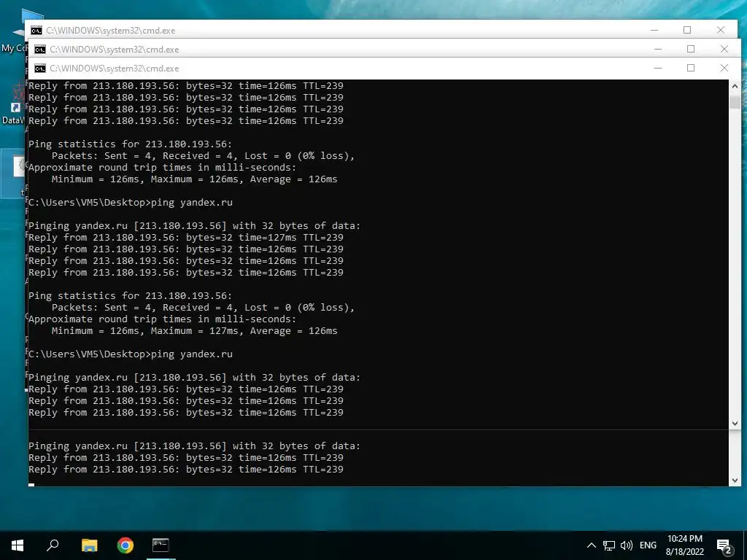Launch File Explorer from the taskbar

pos(89,545)
